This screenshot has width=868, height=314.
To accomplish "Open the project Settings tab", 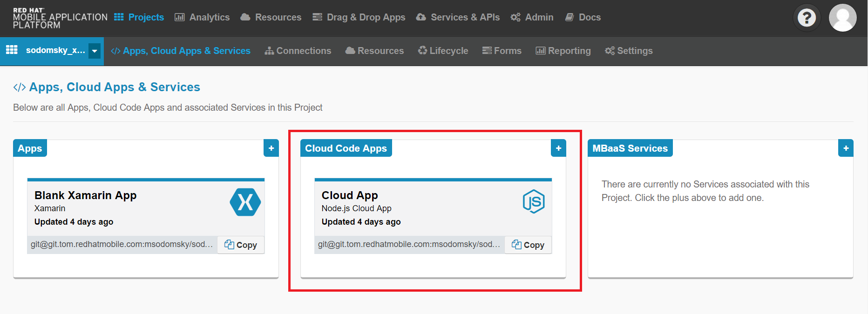I will pos(629,51).
